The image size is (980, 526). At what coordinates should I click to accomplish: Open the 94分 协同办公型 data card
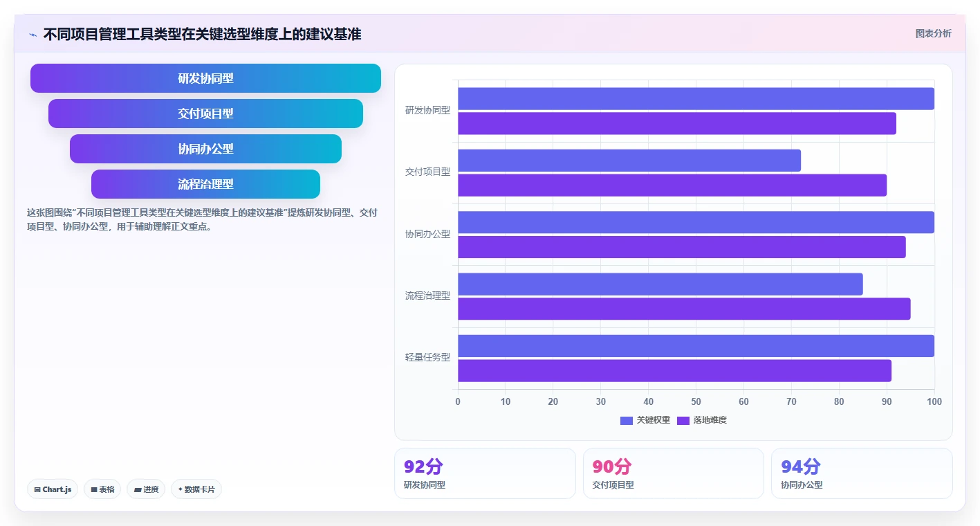[862, 473]
